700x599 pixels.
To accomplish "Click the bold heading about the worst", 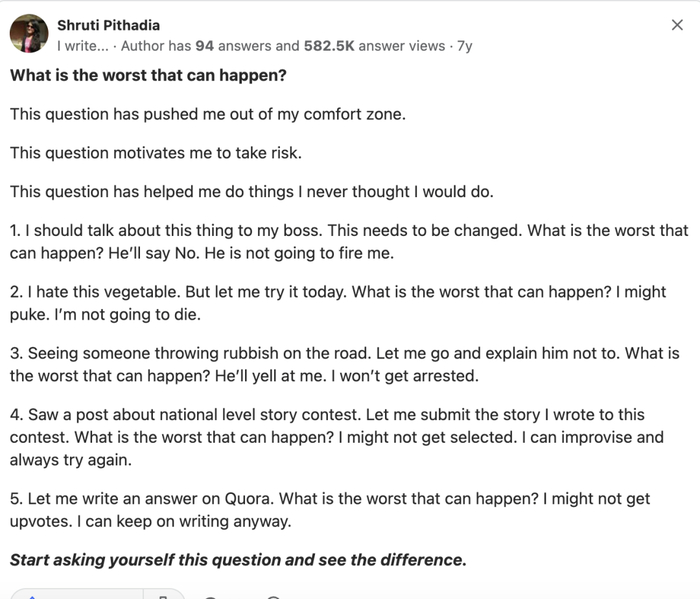I will (148, 75).
